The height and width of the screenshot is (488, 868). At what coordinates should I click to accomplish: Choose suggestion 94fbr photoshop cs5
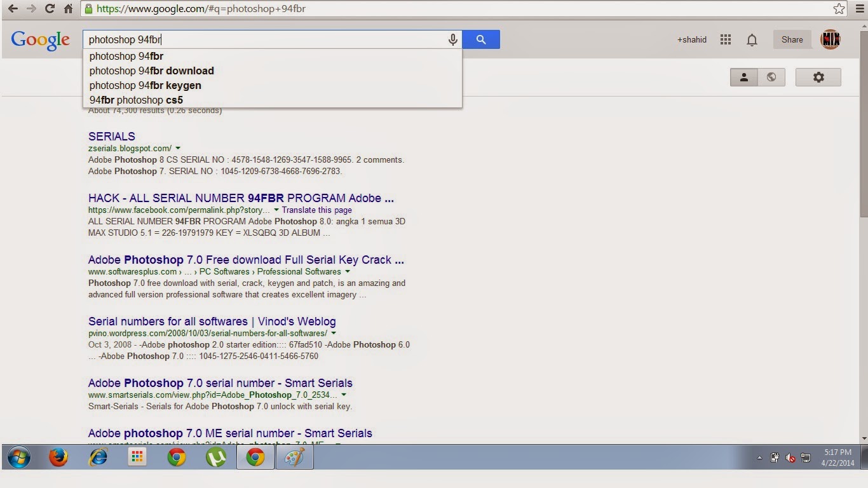point(135,100)
